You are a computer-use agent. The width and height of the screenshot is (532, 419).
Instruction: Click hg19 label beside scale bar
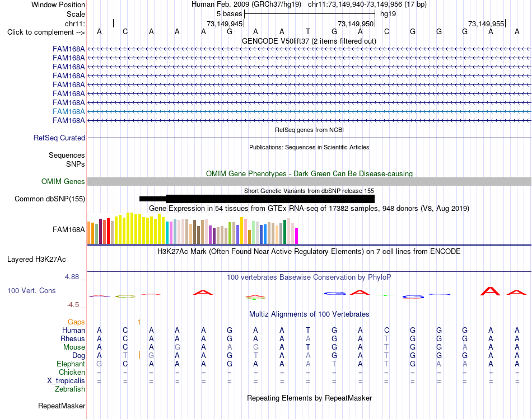[388, 14]
